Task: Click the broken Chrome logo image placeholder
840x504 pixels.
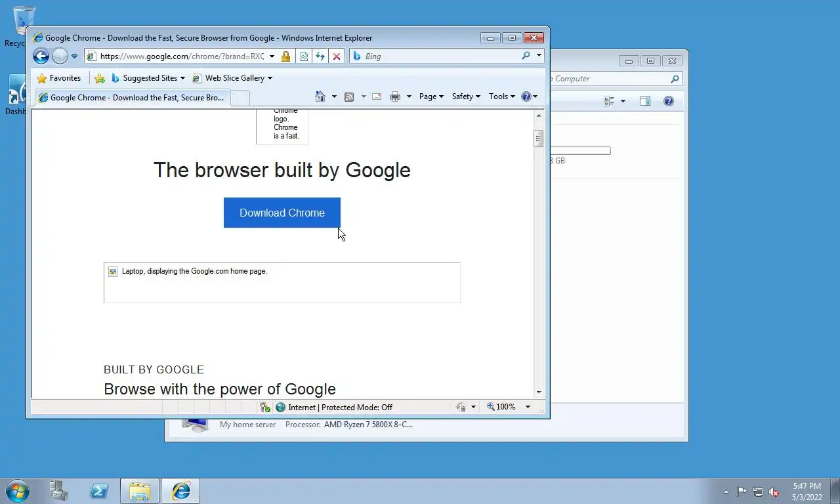Action: [282, 127]
